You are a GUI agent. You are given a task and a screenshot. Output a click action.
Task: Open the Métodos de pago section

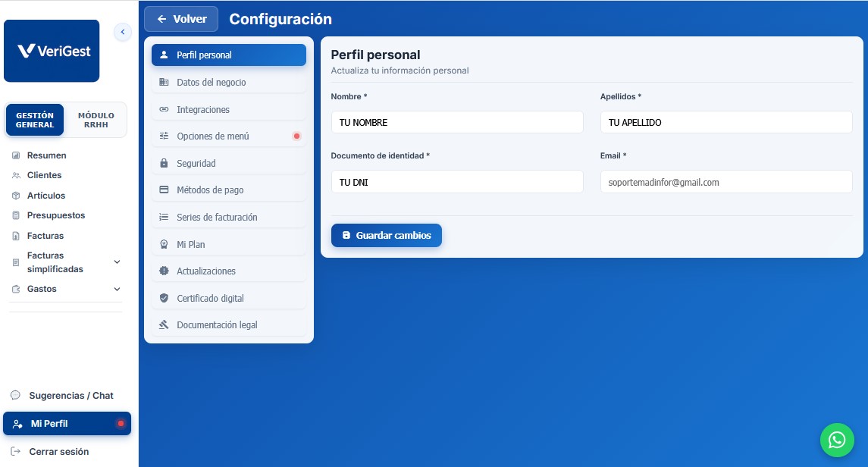click(229, 190)
